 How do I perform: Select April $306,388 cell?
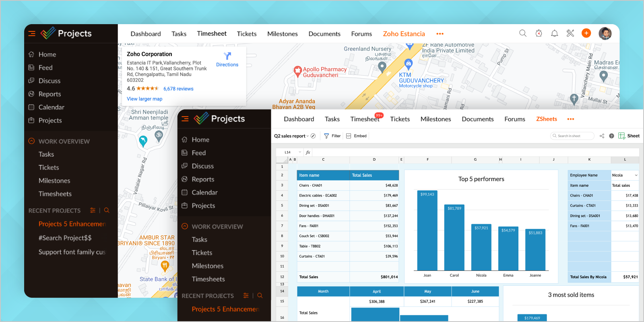pyautogui.click(x=377, y=301)
